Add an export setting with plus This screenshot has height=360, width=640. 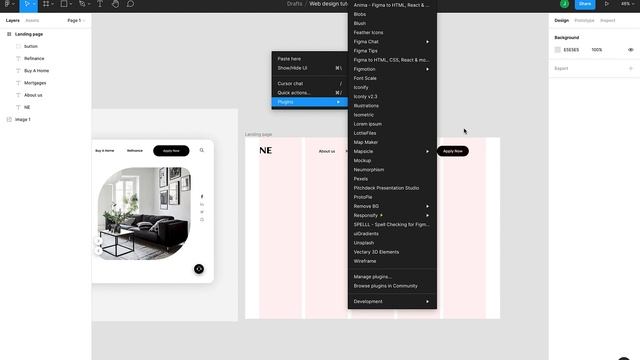click(x=631, y=68)
